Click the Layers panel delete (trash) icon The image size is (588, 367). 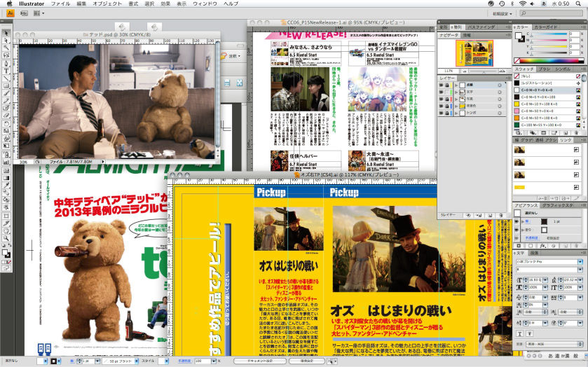500,216
